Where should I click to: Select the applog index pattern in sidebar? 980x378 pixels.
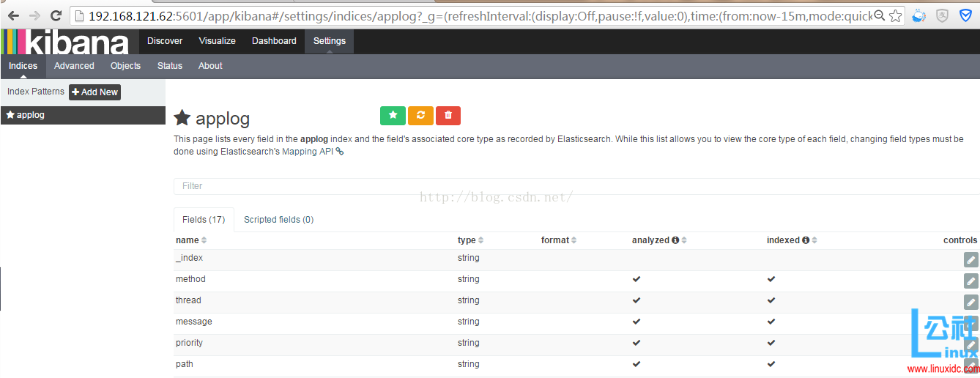pyautogui.click(x=31, y=115)
